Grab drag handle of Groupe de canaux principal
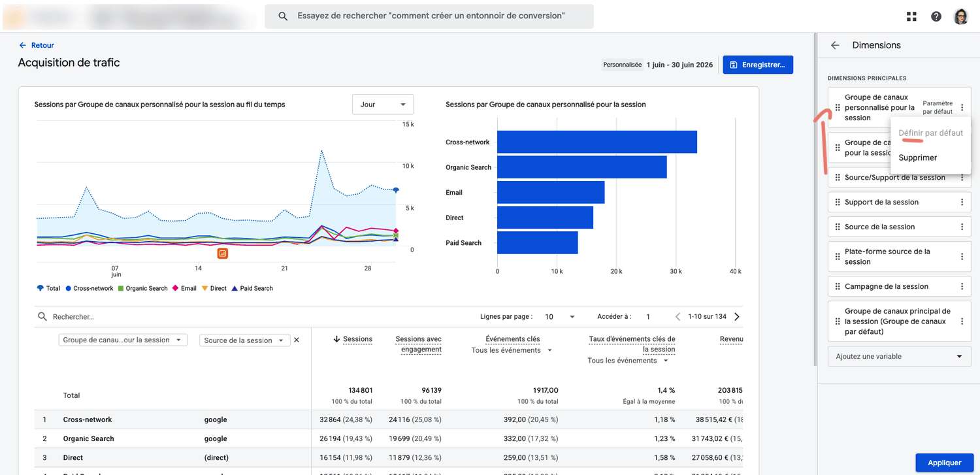 pos(838,321)
